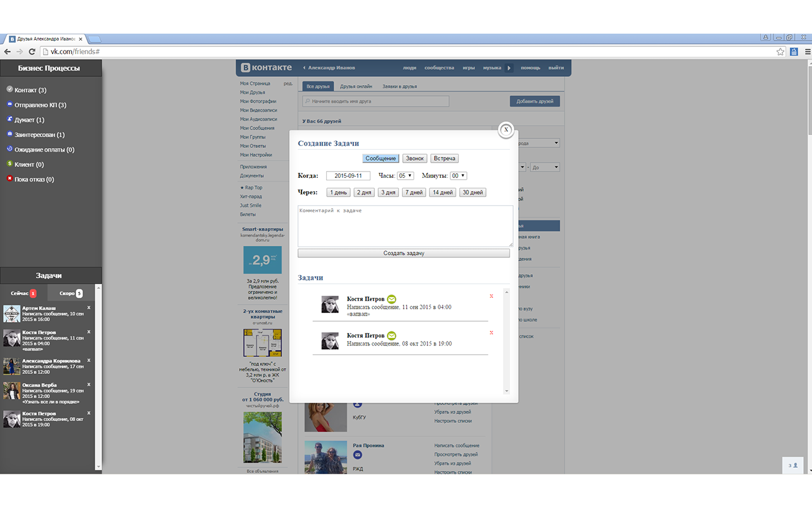Viewport: 812px width, 508px height.
Task: Switch to the Скоро tasks tab
Action: pos(71,293)
